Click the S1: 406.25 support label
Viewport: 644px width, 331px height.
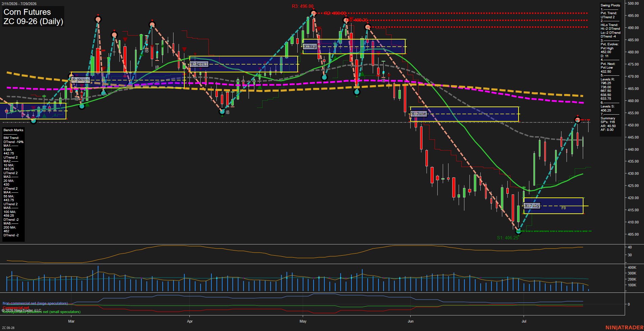[507, 238]
